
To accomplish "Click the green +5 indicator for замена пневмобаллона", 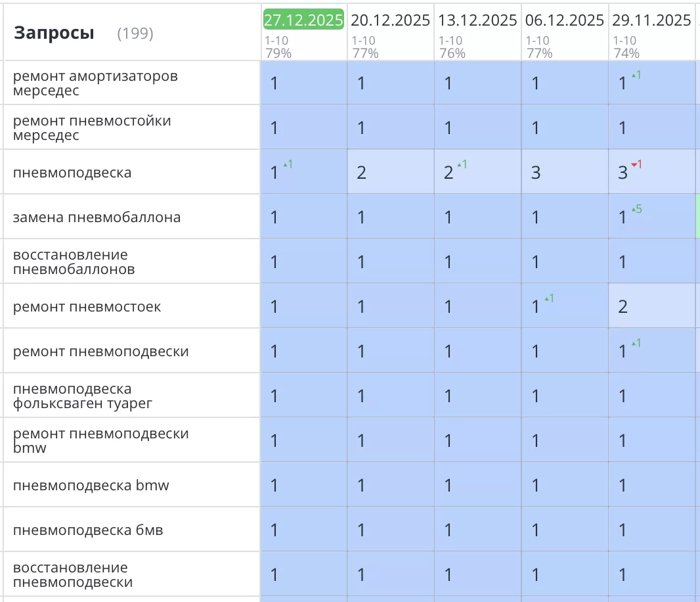I will click(x=636, y=210).
